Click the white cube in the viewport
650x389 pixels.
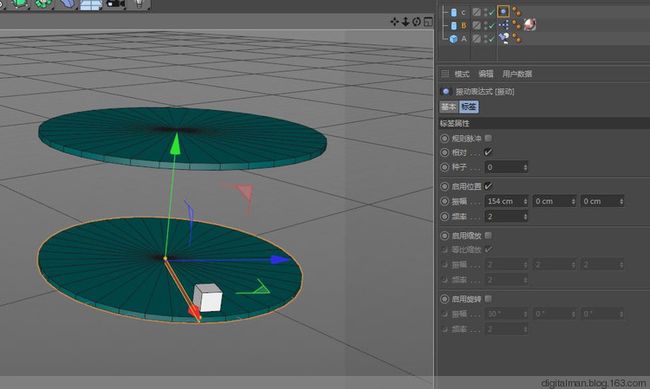point(208,297)
